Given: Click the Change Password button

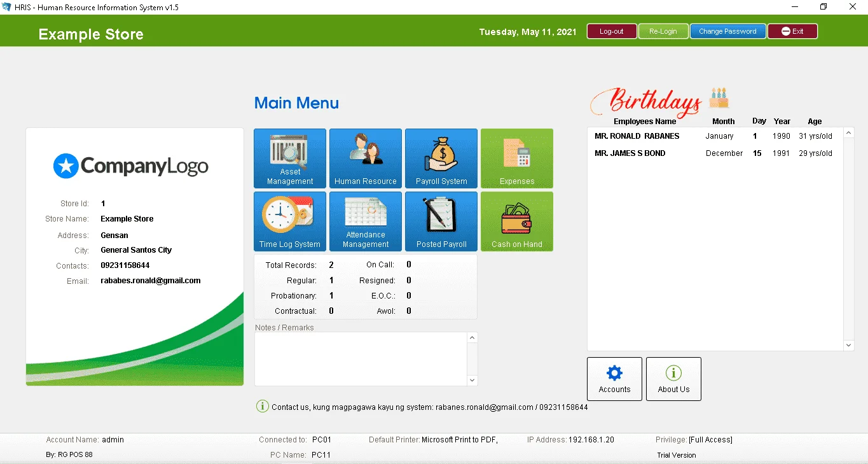Looking at the screenshot, I should (x=727, y=31).
